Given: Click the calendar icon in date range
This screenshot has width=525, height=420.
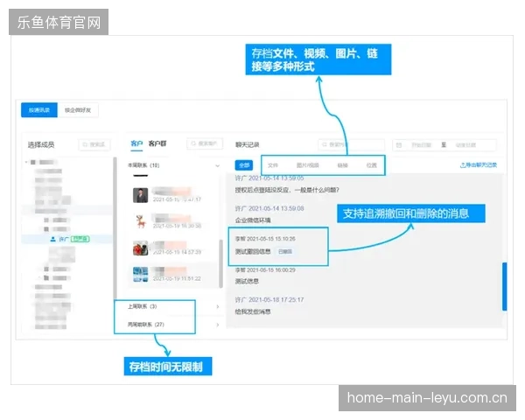Looking at the screenshot, I should 399,145.
